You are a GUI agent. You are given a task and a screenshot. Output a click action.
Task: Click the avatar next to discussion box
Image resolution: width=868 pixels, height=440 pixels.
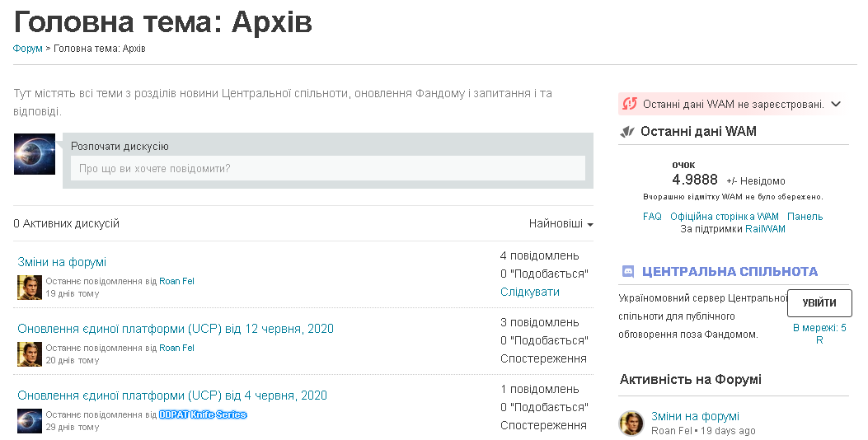(35, 154)
